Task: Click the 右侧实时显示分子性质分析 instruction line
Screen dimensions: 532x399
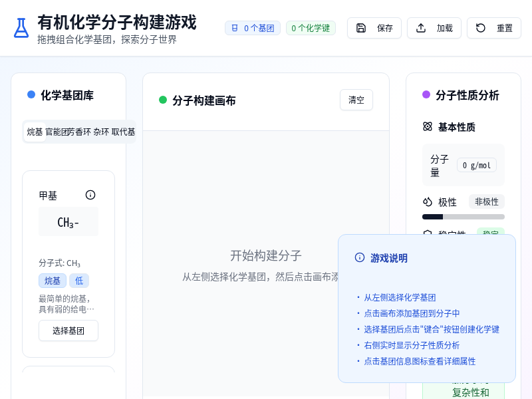Action: point(412,345)
